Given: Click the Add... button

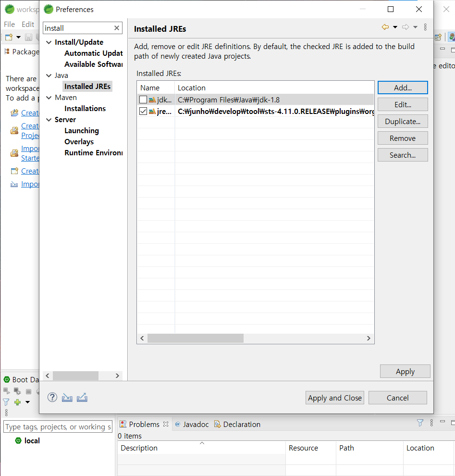Looking at the screenshot, I should pos(403,88).
